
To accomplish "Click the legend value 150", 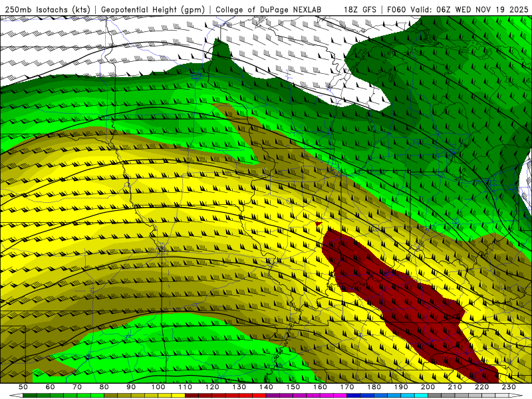I will click(x=293, y=387).
